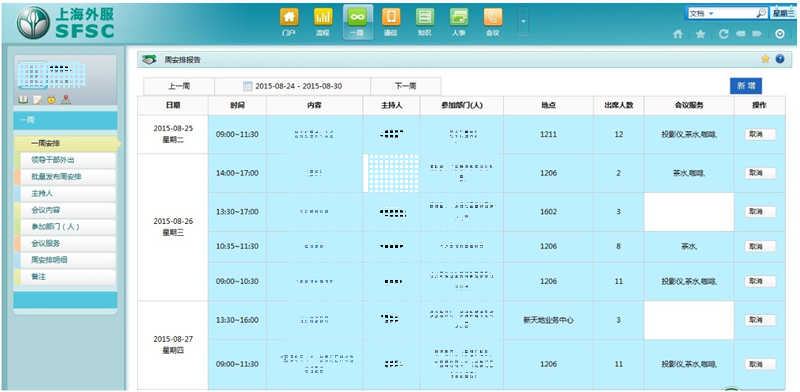Select 主持人 in the sidebar
The height and width of the screenshot is (392, 800).
[x=65, y=194]
